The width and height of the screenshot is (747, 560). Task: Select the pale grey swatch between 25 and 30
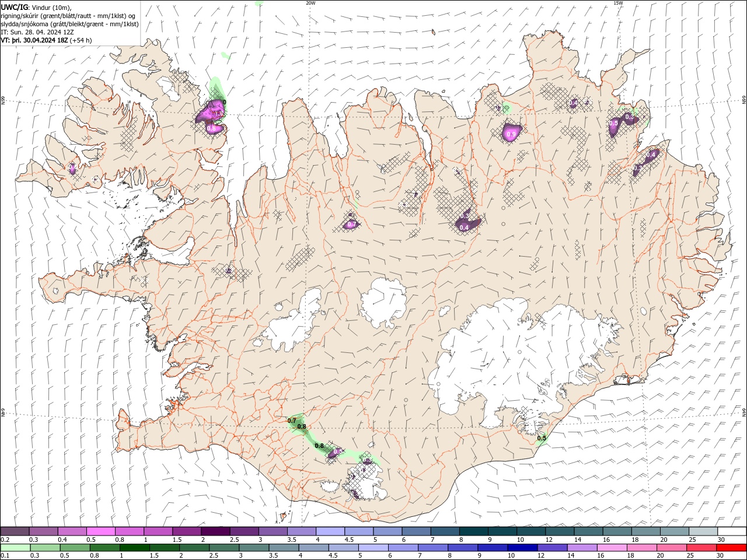click(x=703, y=531)
